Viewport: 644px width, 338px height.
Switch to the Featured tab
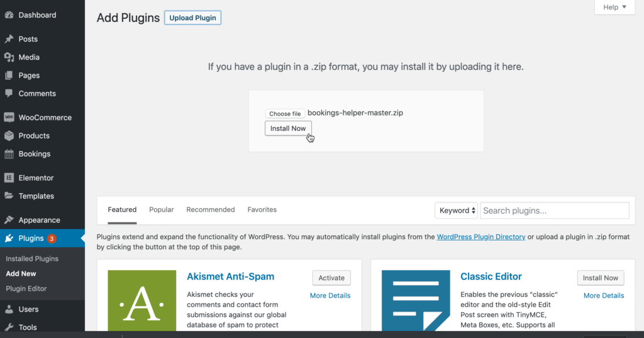[122, 210]
